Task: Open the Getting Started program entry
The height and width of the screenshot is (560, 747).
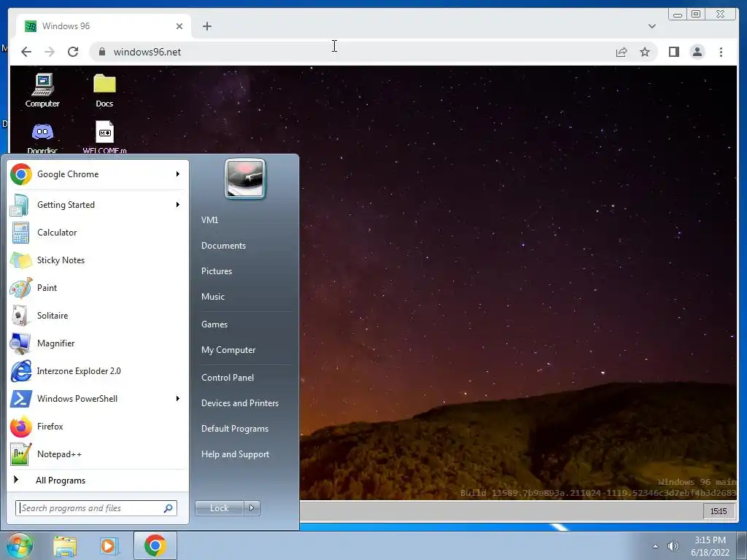Action: (98, 205)
